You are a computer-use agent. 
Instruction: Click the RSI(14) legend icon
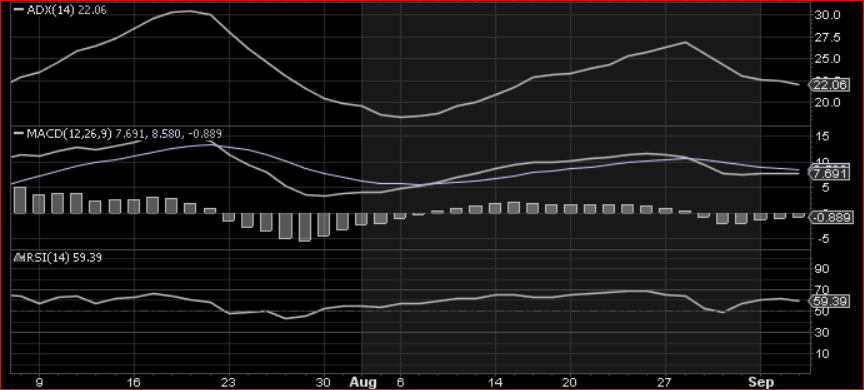click(x=19, y=257)
